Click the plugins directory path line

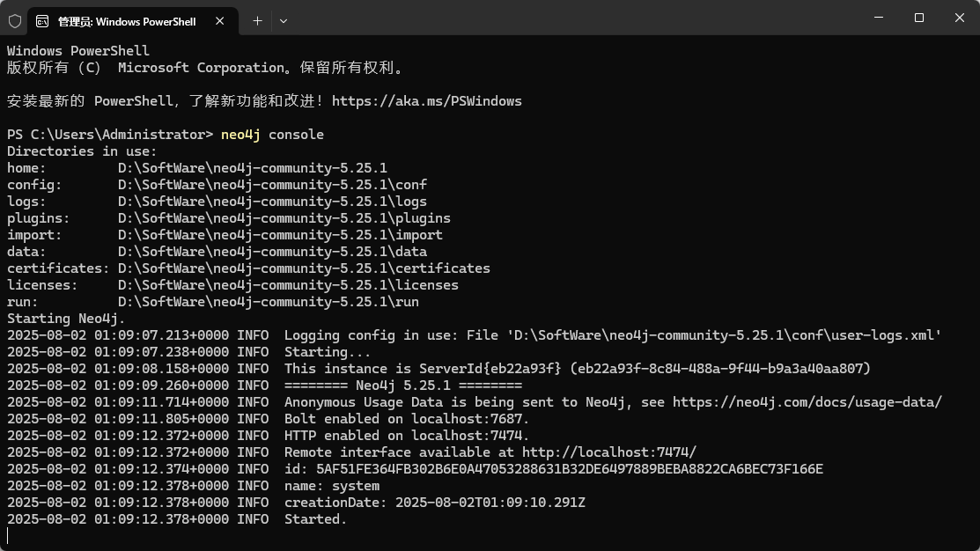click(229, 218)
